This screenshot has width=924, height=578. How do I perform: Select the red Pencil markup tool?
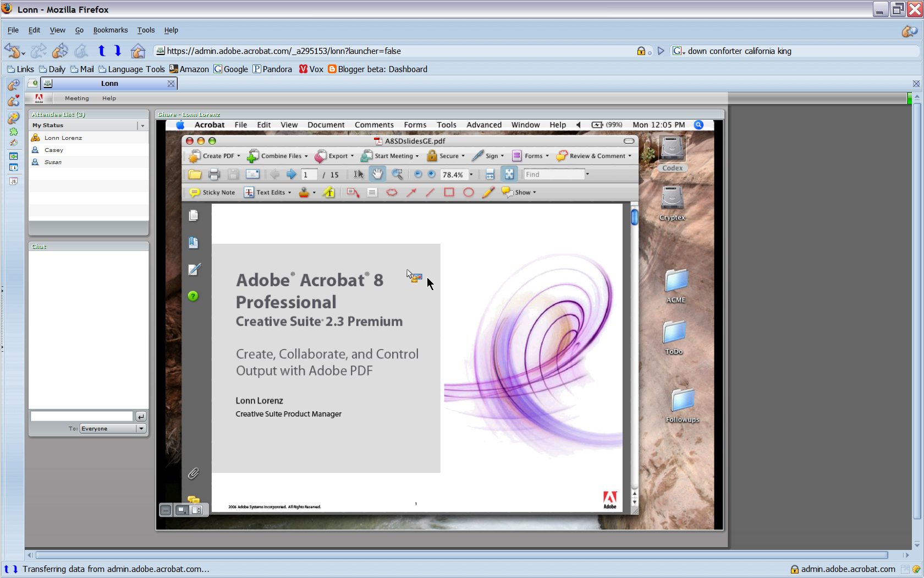pos(488,192)
